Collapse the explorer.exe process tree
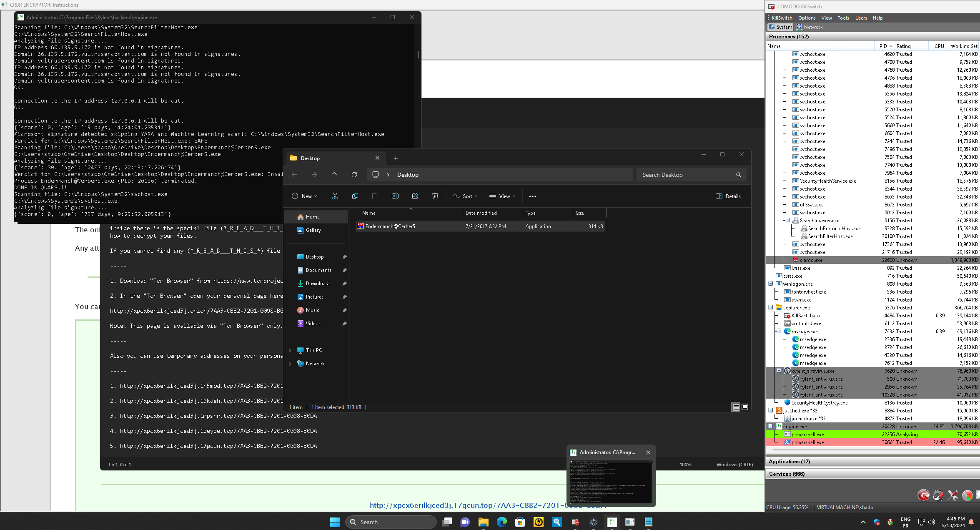The width and height of the screenshot is (980, 530). [770, 307]
